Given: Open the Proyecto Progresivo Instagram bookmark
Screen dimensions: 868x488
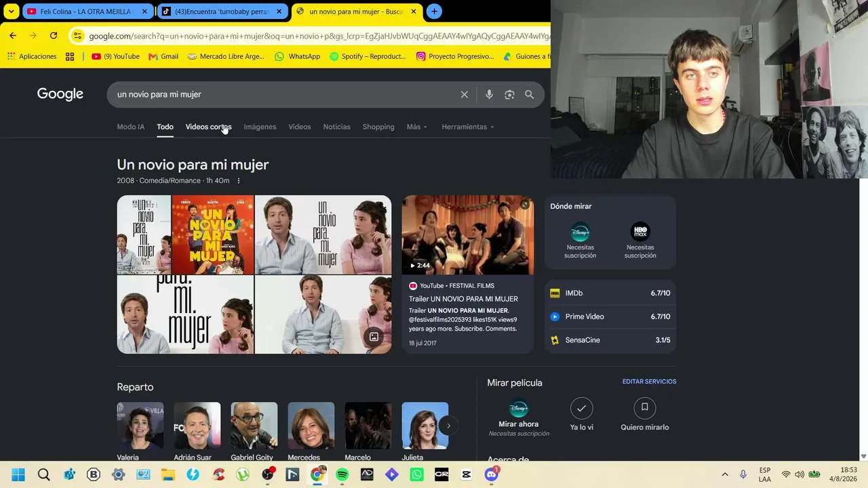Looking at the screenshot, I should 455,56.
